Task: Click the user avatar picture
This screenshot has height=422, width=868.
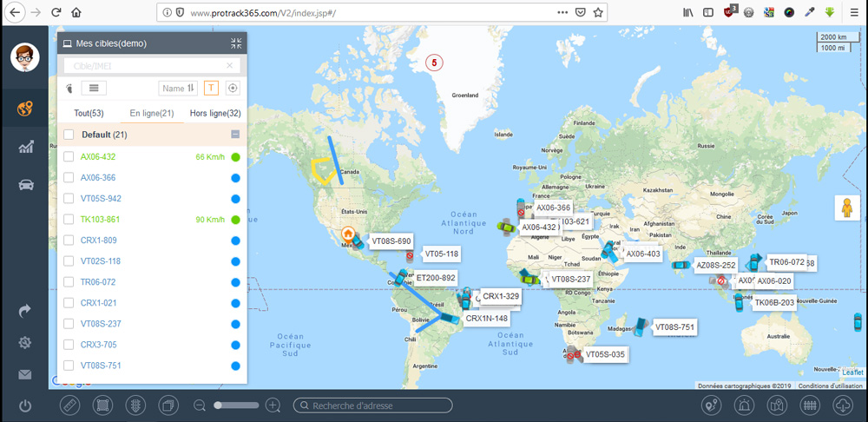Action: pos(25,57)
